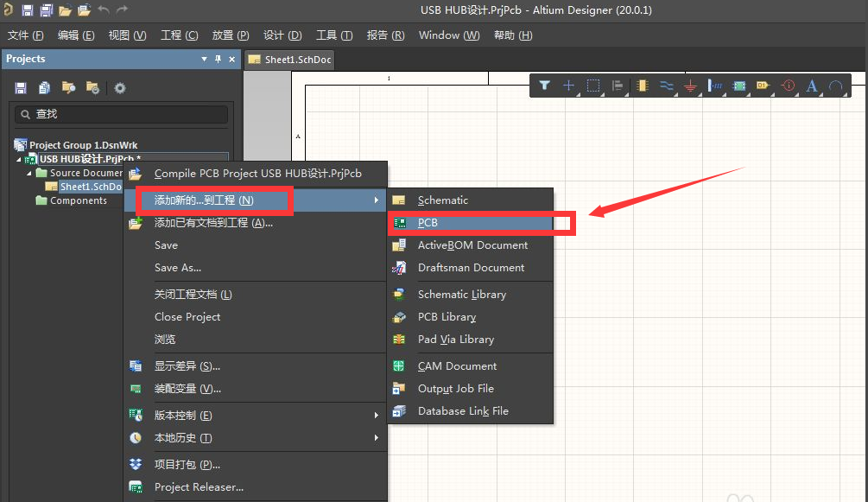Expand 版本控制 (E) submenu
The image size is (868, 502).
pos(256,416)
